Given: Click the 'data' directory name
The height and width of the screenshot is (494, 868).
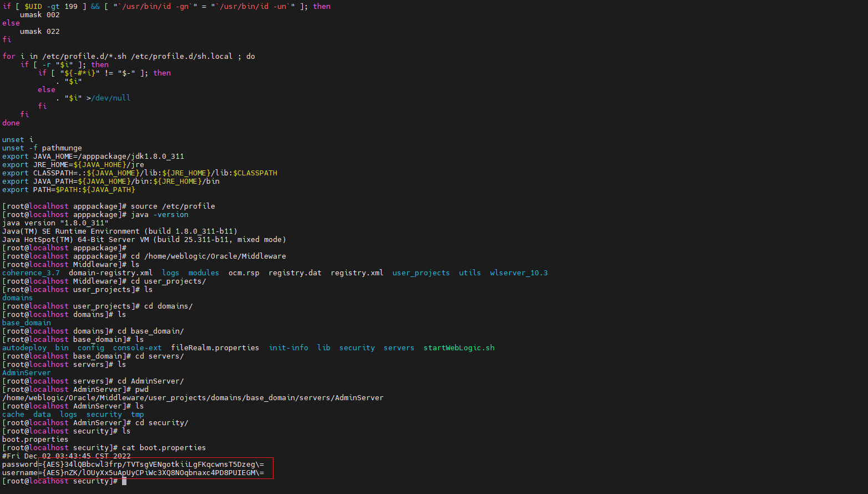Looking at the screenshot, I should pos(42,415).
